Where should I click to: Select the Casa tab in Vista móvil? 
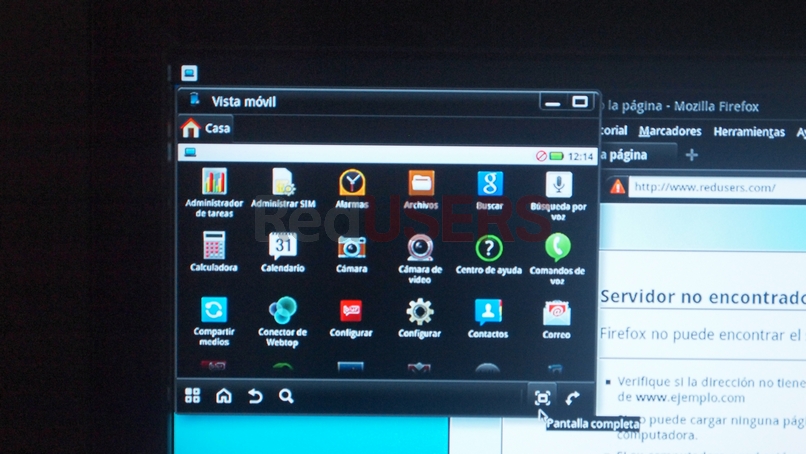pyautogui.click(x=206, y=128)
